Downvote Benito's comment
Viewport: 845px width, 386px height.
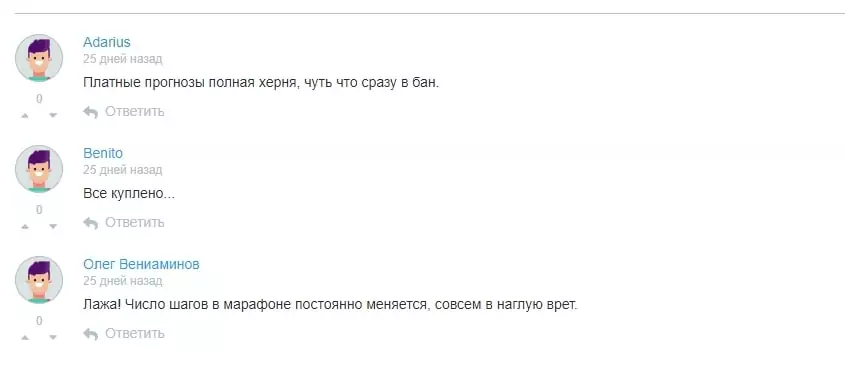tap(53, 227)
